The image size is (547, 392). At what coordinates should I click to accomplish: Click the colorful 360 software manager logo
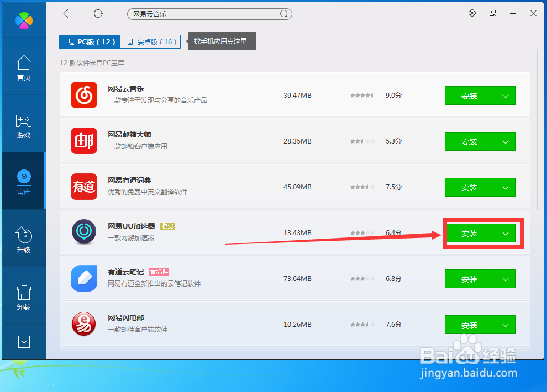(x=24, y=20)
